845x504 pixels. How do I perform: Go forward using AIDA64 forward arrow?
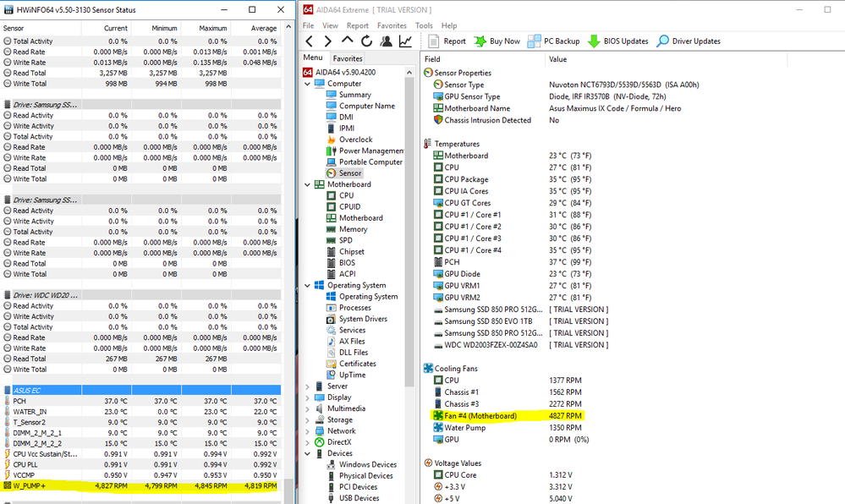click(x=327, y=41)
